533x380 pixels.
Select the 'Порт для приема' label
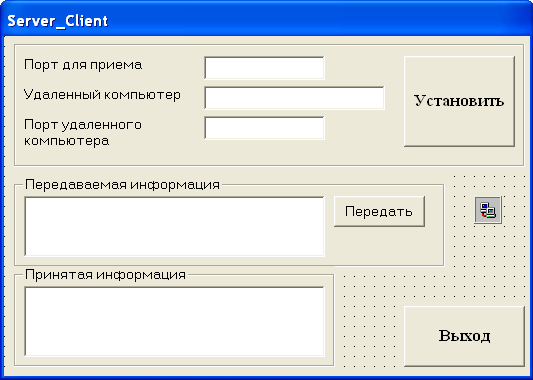(x=83, y=65)
